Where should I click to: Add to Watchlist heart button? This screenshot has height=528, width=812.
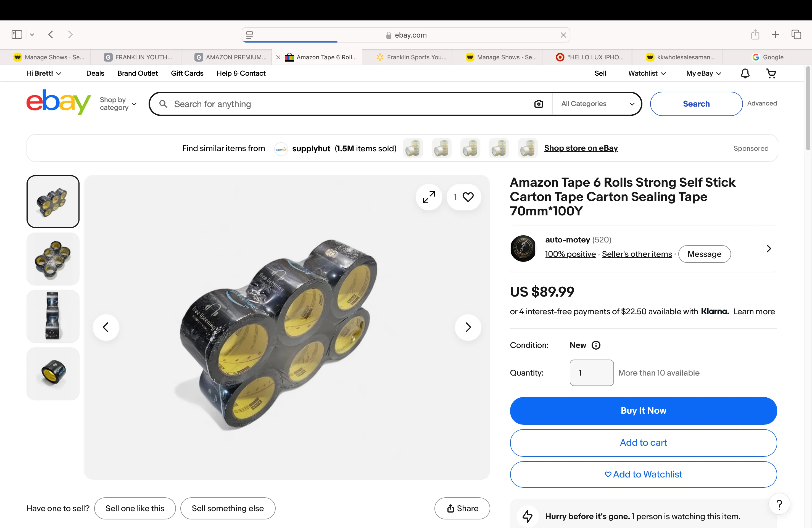(644, 474)
